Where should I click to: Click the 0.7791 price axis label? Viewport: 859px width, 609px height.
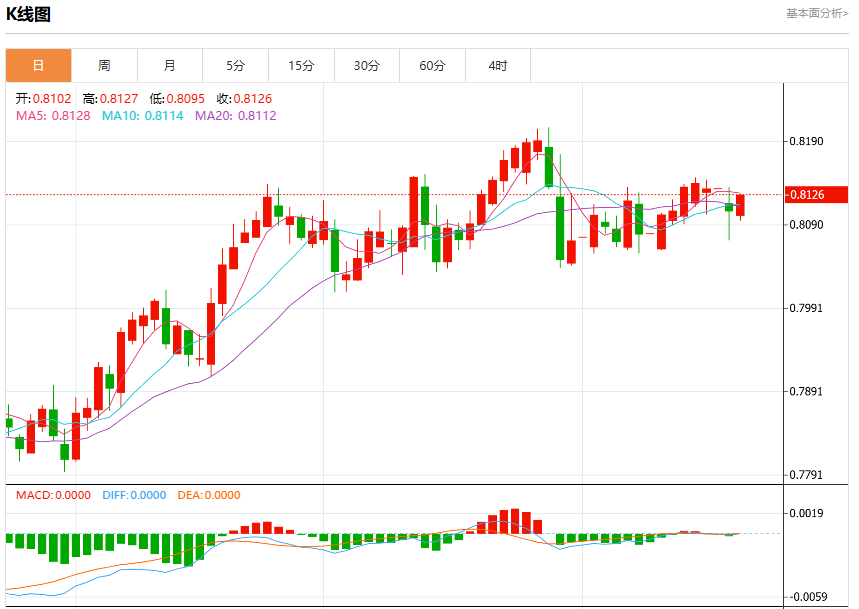[806, 475]
